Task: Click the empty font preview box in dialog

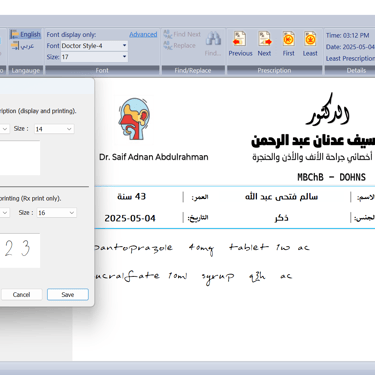Action: point(20,158)
